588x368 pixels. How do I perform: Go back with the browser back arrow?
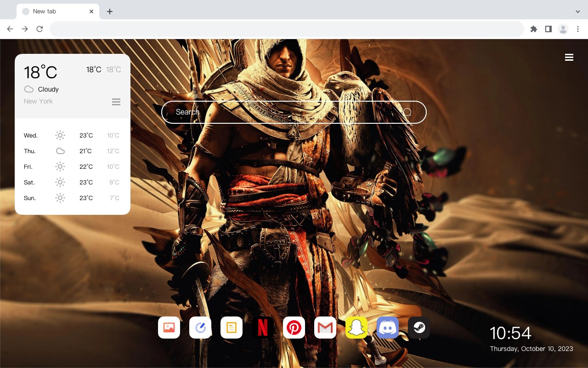click(x=10, y=29)
